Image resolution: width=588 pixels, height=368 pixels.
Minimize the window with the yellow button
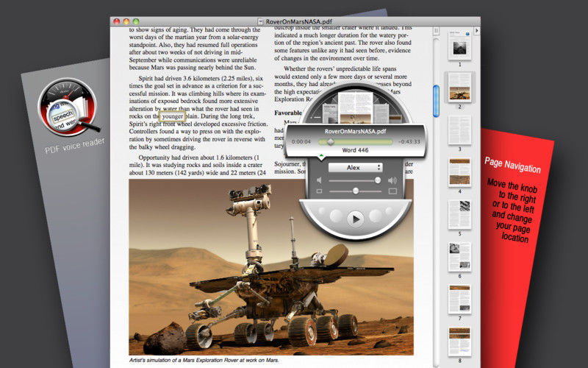click(x=126, y=21)
